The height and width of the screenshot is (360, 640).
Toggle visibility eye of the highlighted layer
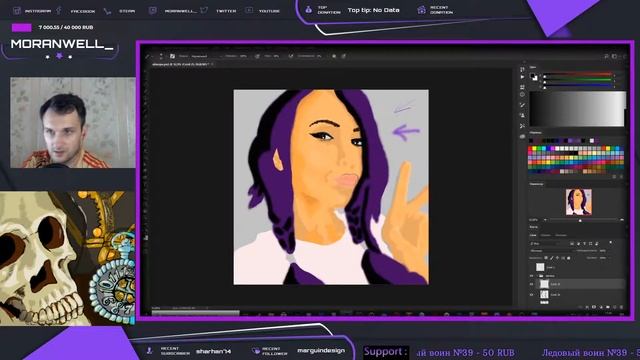point(531,284)
